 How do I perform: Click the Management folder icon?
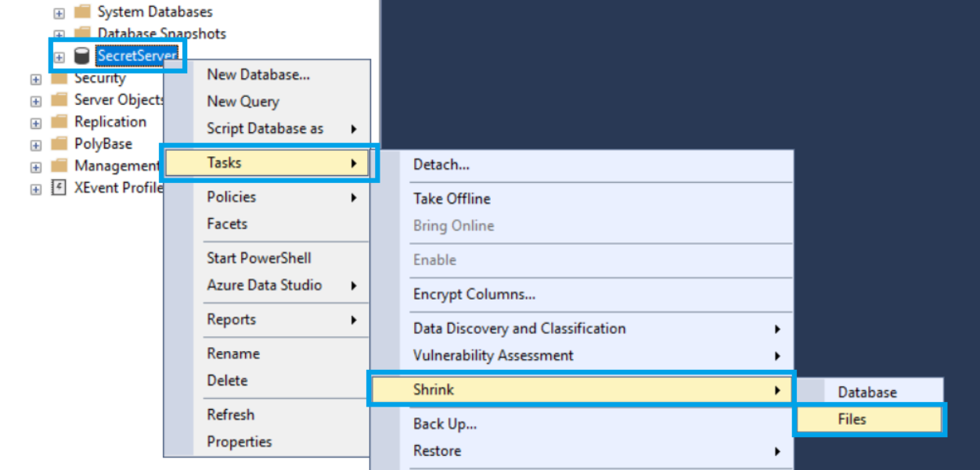pyautogui.click(x=59, y=166)
